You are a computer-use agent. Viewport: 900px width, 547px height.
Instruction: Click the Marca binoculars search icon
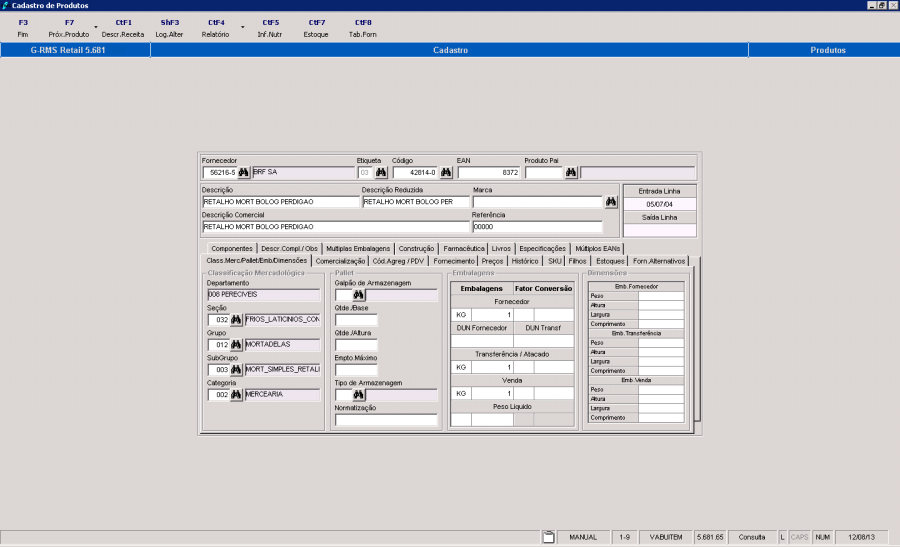[611, 201]
